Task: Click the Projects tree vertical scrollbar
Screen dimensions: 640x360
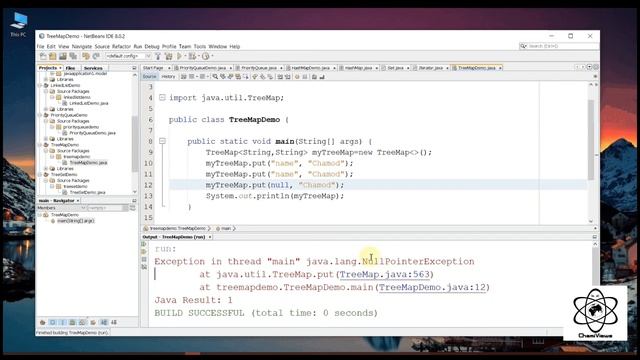Action: coord(135,143)
